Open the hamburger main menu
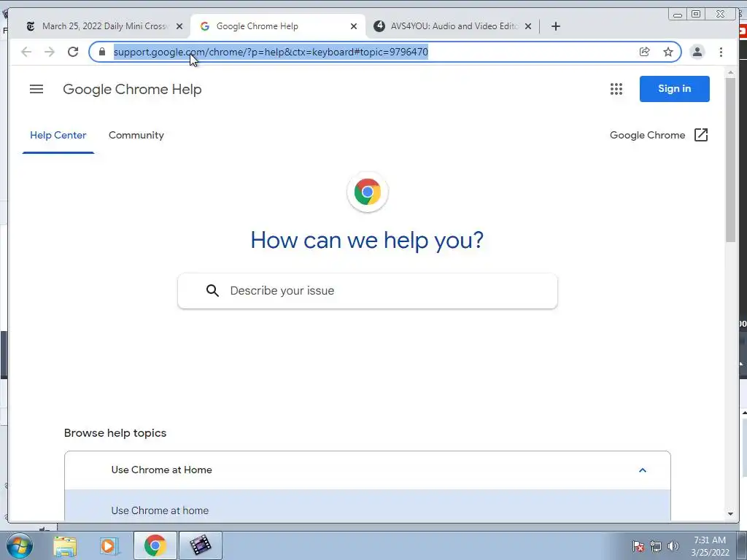Image resolution: width=747 pixels, height=560 pixels. click(x=36, y=89)
